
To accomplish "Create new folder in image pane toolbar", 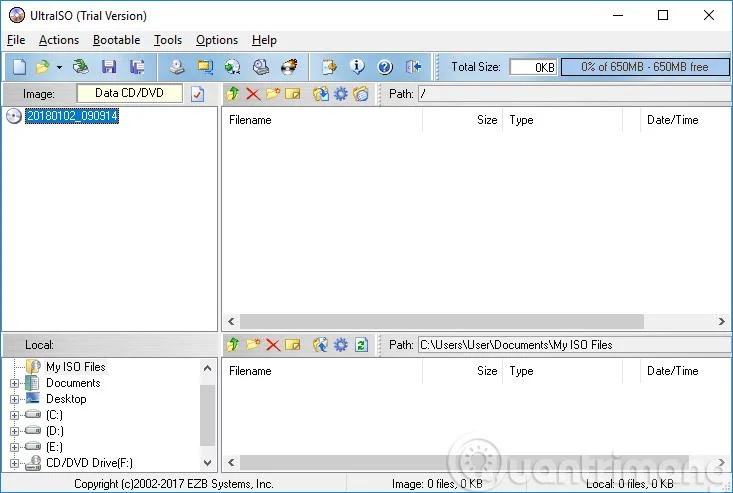I will (273, 94).
